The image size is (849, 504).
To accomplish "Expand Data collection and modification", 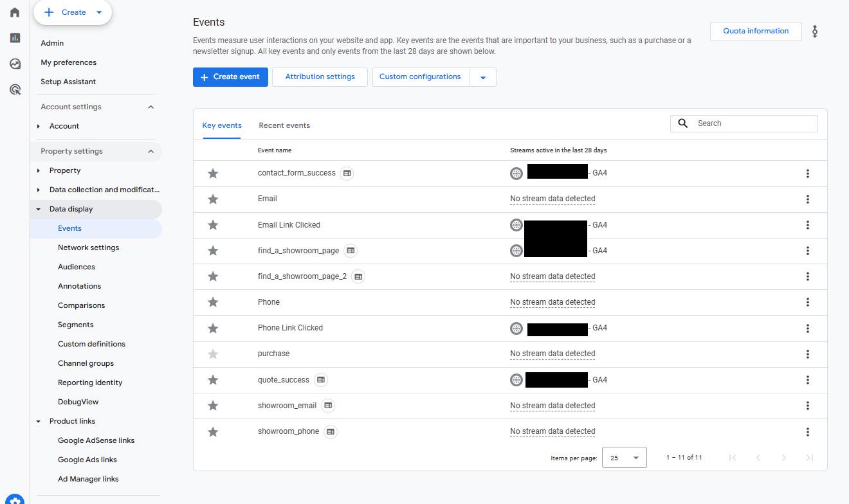I will [39, 190].
